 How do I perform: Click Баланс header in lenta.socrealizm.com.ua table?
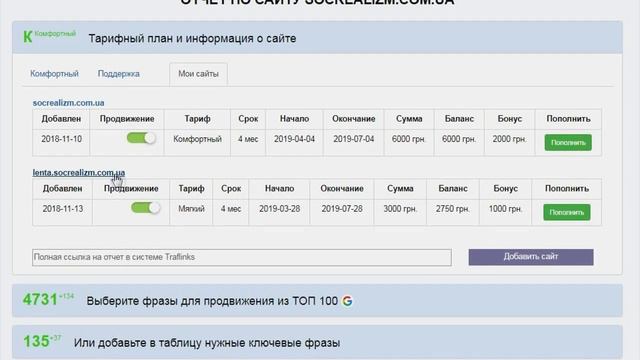pos(453,189)
